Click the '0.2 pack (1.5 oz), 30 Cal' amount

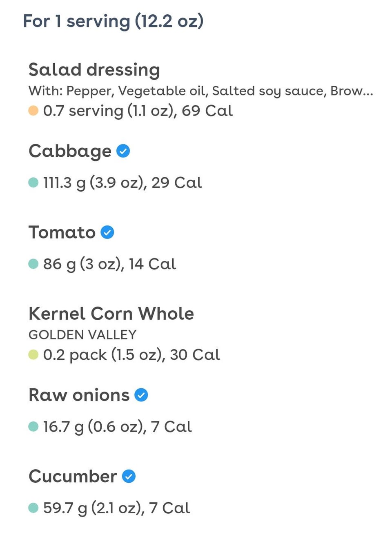(131, 354)
